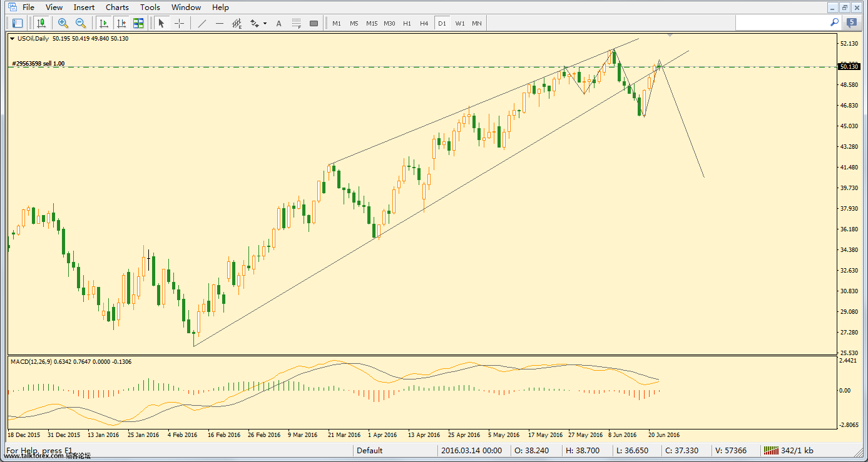Switch to the M5 timeframe
Viewport: 868px width, 462px height.
click(x=354, y=23)
